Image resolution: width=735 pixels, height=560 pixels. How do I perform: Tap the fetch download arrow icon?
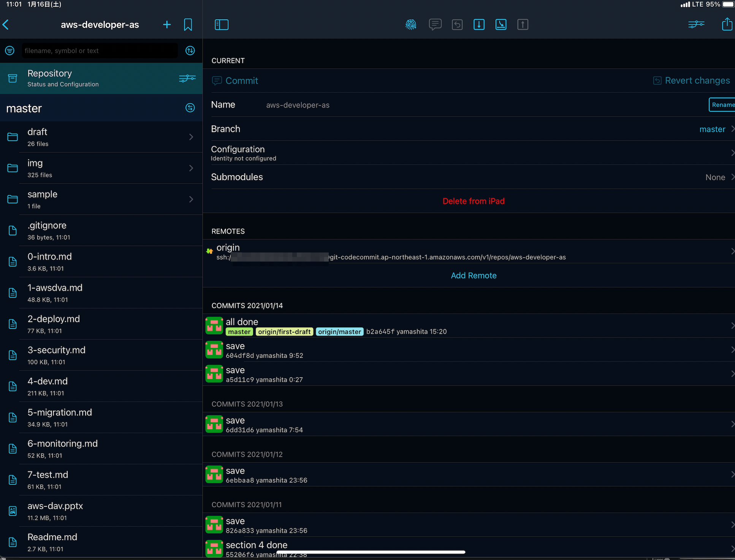pyautogui.click(x=479, y=25)
